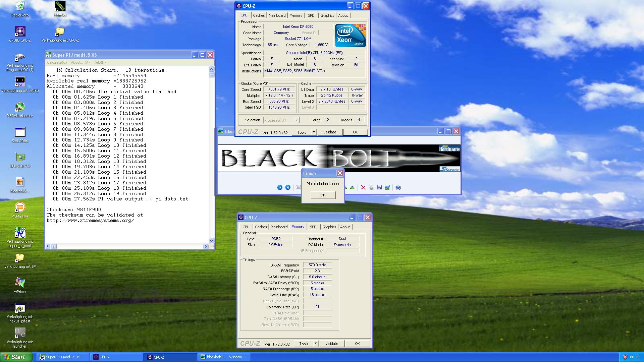Click OK in the top CPU-Z window
644x362 pixels.
click(x=355, y=132)
